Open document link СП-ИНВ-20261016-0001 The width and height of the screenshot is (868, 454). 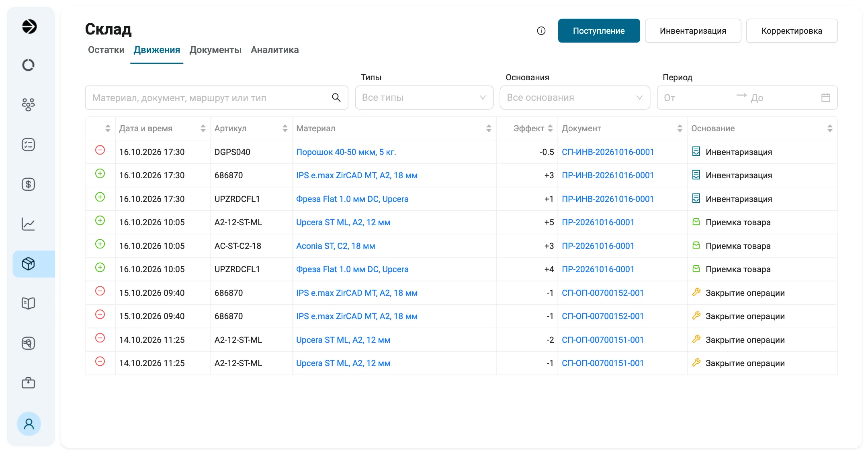[608, 152]
